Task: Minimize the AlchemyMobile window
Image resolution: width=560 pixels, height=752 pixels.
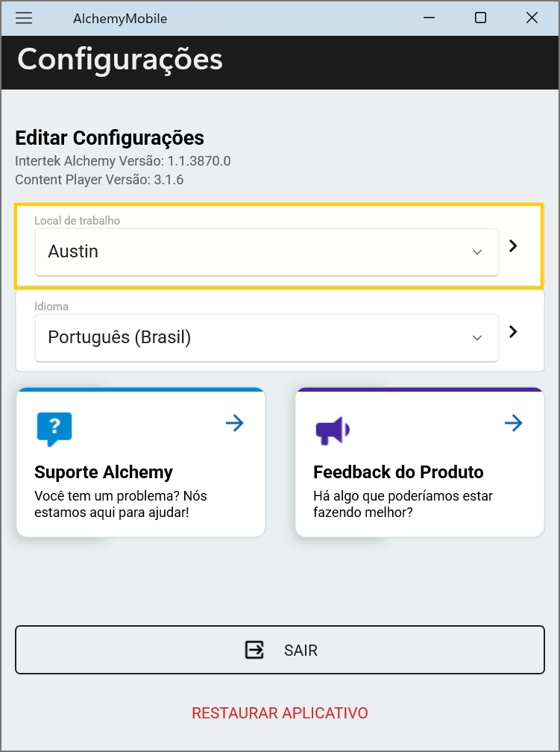Action: (x=429, y=18)
